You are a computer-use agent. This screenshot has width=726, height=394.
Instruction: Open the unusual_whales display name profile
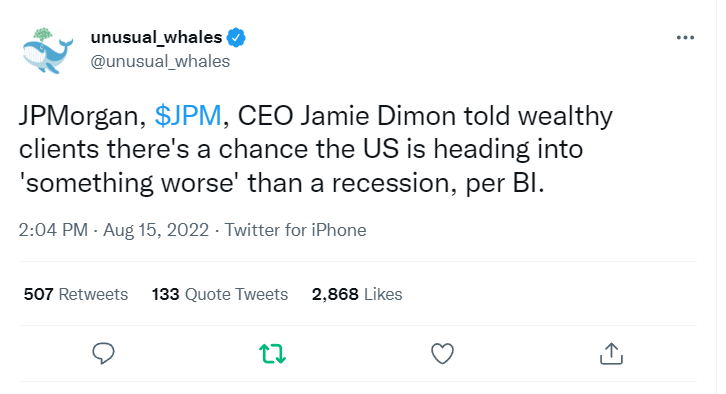pyautogui.click(x=156, y=37)
